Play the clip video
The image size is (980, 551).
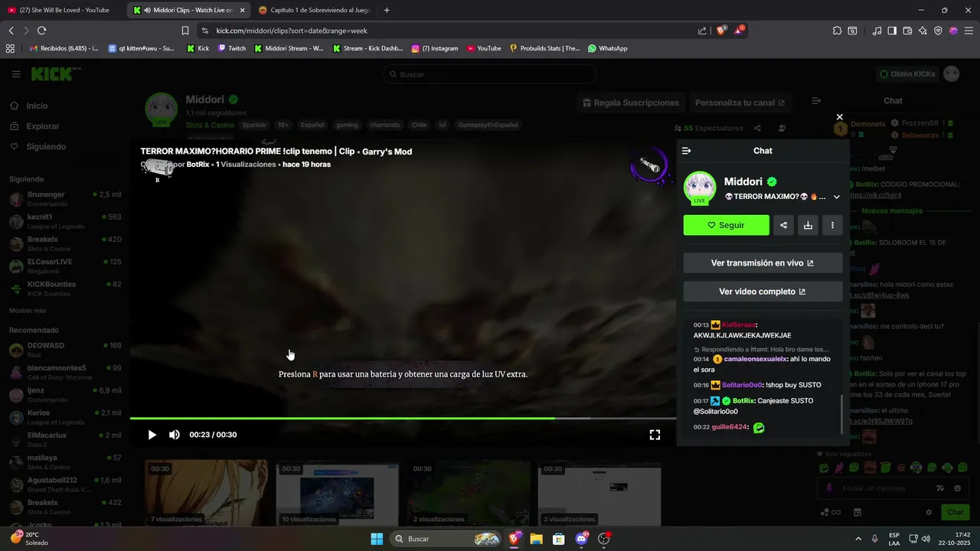point(152,435)
